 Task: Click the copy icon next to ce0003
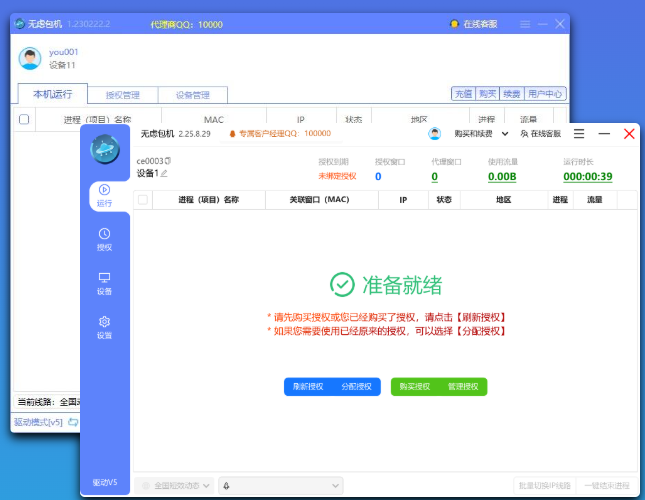(x=168, y=161)
